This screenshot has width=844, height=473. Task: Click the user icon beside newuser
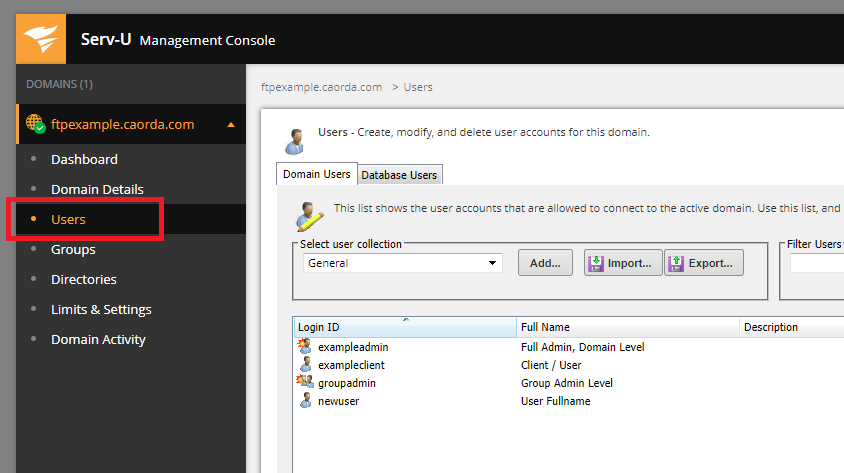click(x=306, y=400)
